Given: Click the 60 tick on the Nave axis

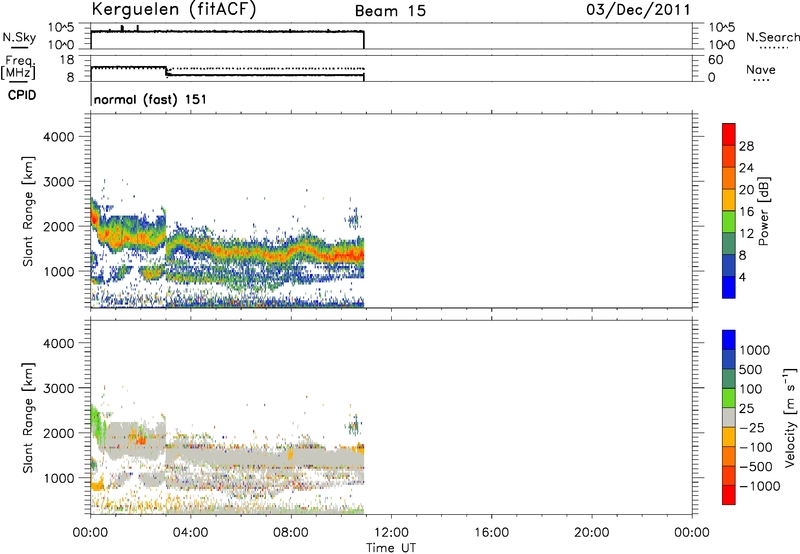Looking at the screenshot, I should pos(715,60).
